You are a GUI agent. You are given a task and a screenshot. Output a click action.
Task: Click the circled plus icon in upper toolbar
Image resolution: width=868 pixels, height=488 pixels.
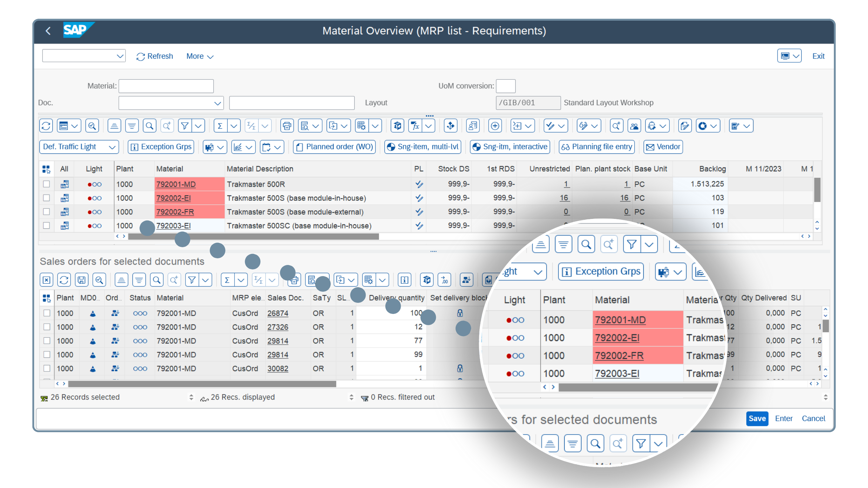(x=495, y=126)
